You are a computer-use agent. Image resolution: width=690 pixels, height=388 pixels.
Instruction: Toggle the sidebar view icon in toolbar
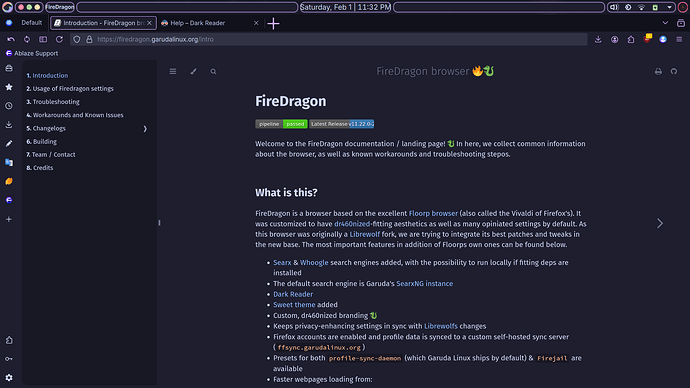[x=43, y=39]
